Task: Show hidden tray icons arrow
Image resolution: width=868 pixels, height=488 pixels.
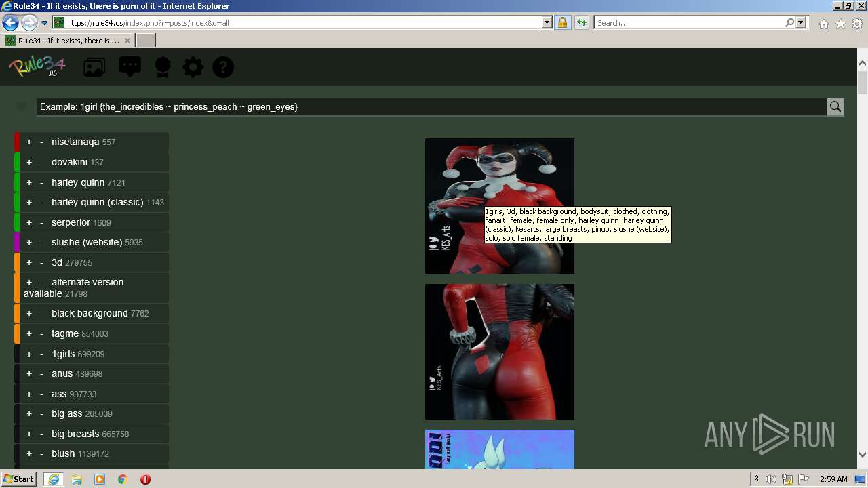Action: (x=756, y=479)
